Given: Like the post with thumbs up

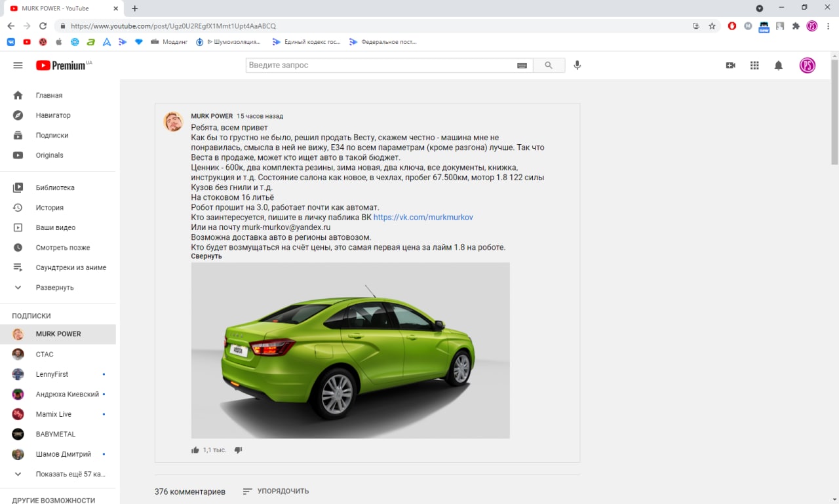Looking at the screenshot, I should (x=195, y=450).
